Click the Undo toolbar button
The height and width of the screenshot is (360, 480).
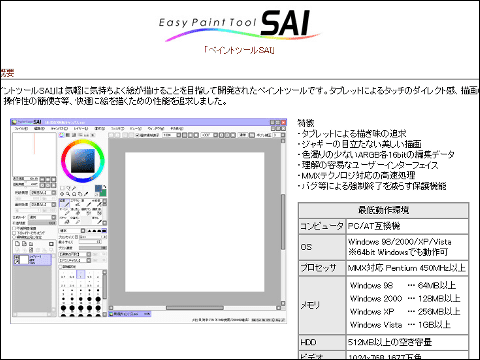point(111,135)
